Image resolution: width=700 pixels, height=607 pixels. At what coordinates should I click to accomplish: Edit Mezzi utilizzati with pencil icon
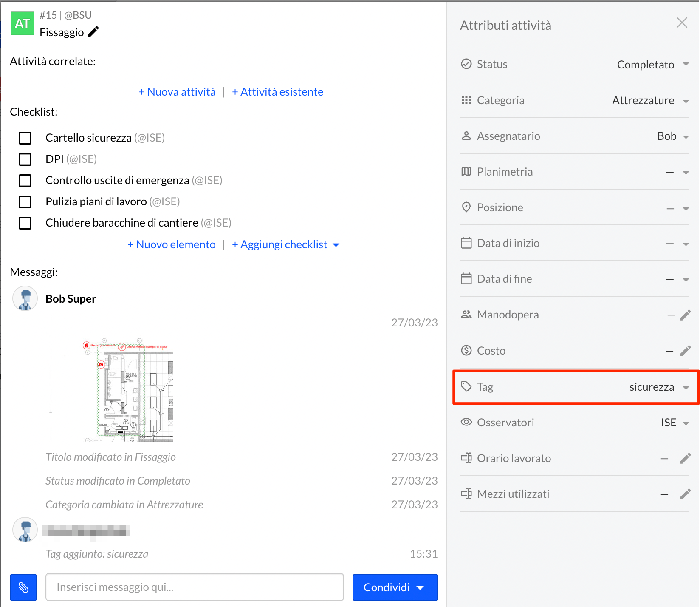point(685,494)
